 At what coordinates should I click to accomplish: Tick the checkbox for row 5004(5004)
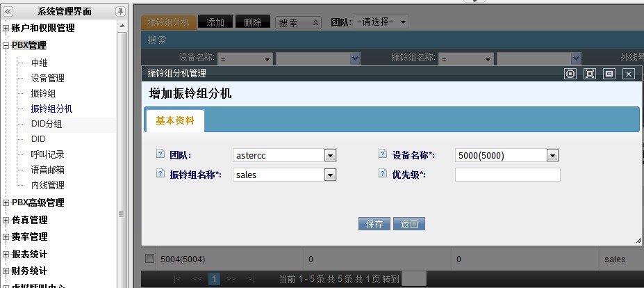click(149, 259)
